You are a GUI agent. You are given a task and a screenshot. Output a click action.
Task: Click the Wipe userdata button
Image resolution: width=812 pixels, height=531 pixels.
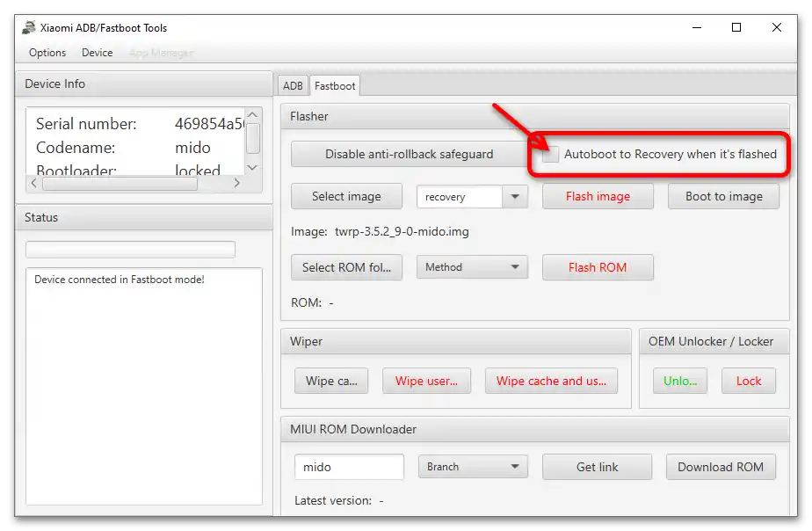[426, 381]
